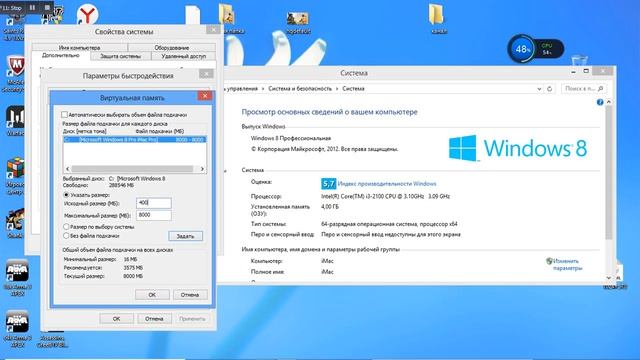This screenshot has width=640, height=360.
Task: Open the 'Защита системы' tab
Action: (120, 56)
